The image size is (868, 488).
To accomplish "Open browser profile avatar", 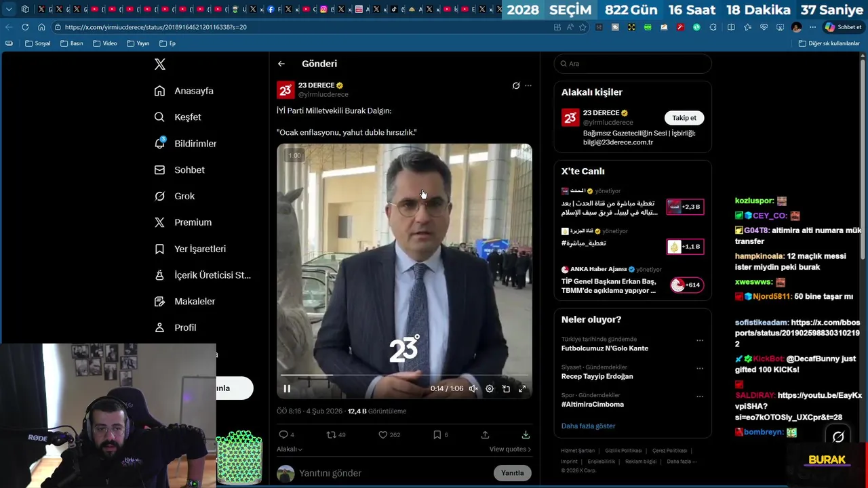I will [796, 27].
